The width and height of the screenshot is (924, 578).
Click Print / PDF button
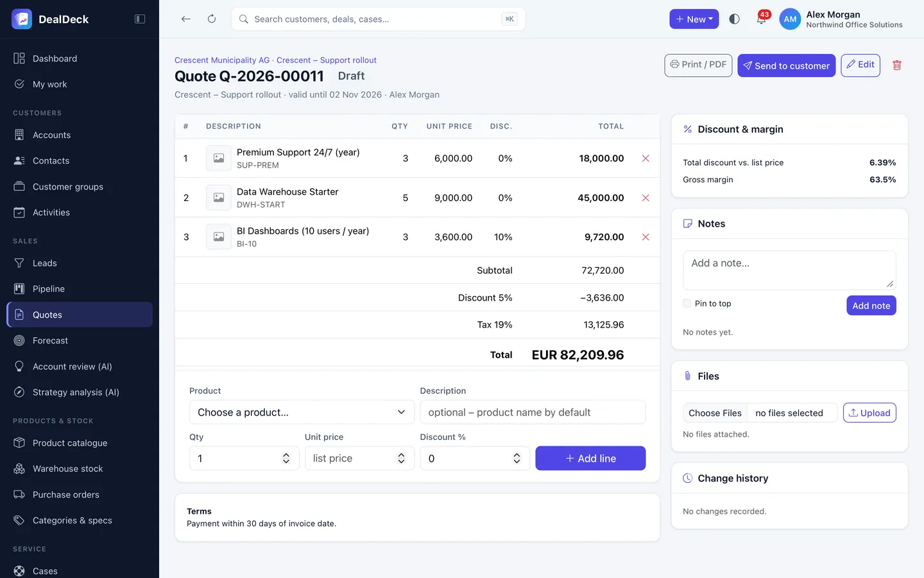698,66
